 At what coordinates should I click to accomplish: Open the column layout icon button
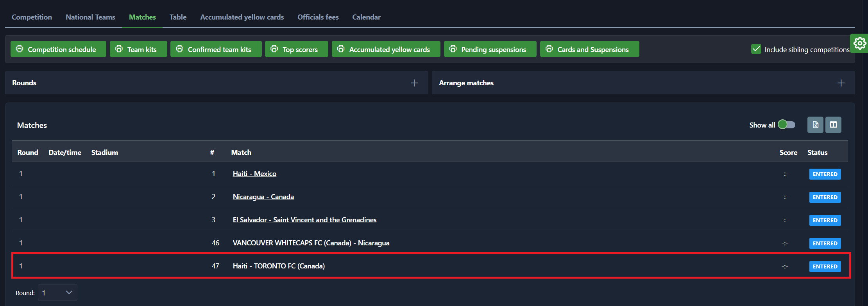click(x=833, y=125)
